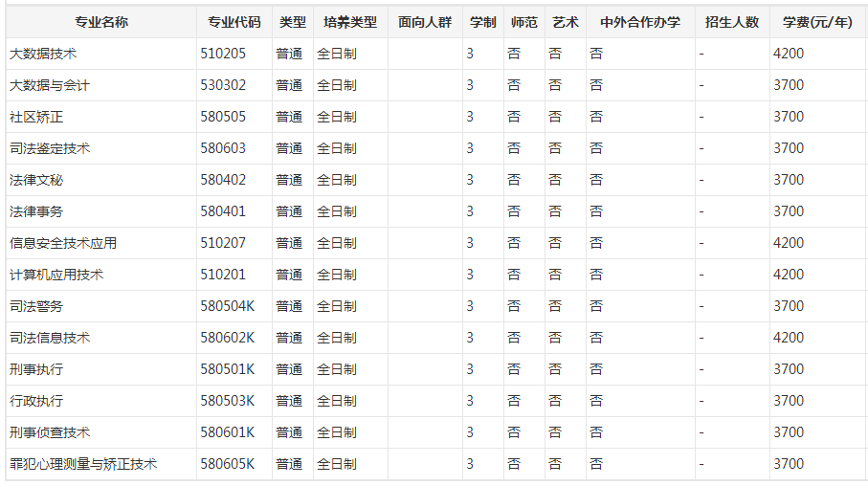868x486 pixels.
Task: Select the 司法鉴定技术 major name
Action: tap(50, 148)
